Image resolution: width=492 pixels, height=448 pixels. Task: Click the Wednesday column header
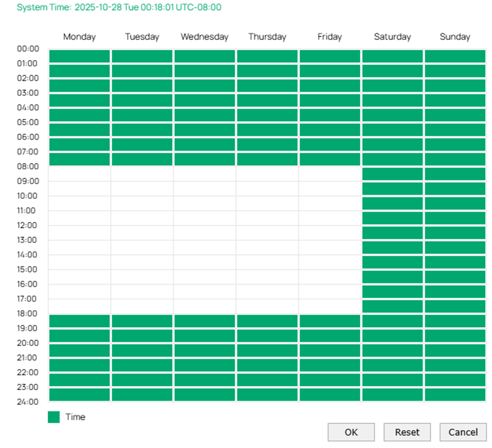[205, 37]
